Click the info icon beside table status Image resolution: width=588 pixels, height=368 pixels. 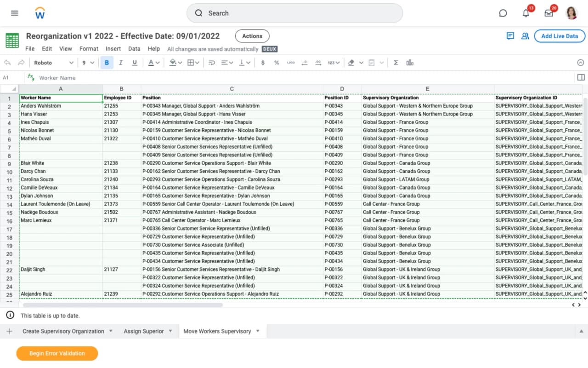click(x=10, y=315)
